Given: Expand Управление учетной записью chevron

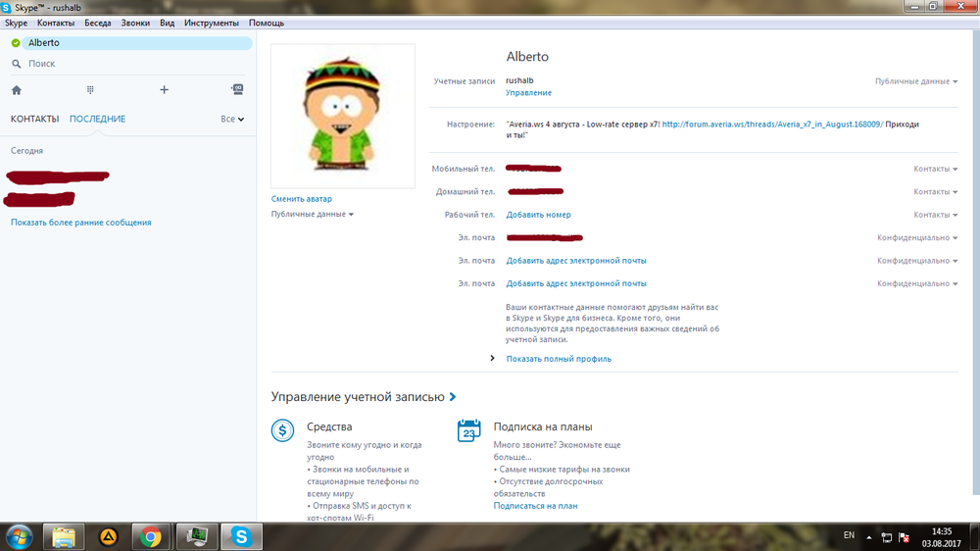Looking at the screenshot, I should point(453,397).
